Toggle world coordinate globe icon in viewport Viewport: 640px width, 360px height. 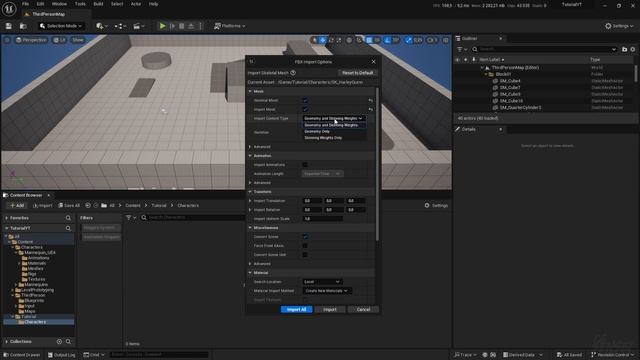coord(349,40)
